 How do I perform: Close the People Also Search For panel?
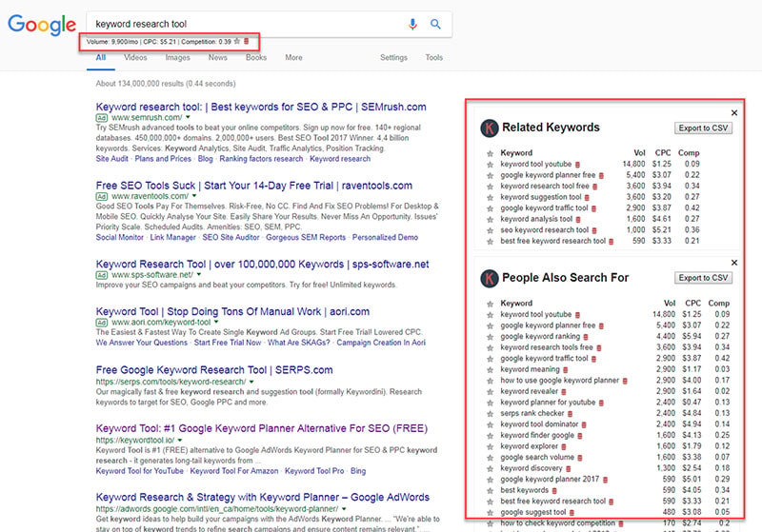[x=734, y=263]
